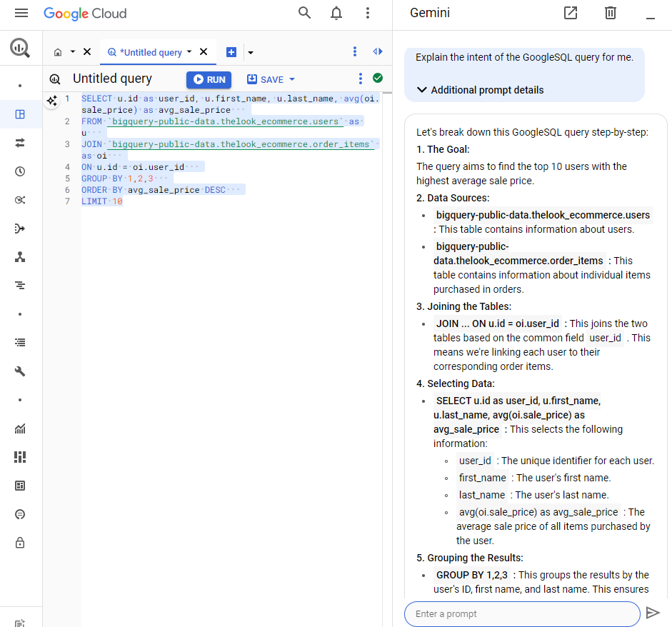Delete the Gemini chat with the trash icon
This screenshot has height=627, width=672.
click(x=611, y=13)
